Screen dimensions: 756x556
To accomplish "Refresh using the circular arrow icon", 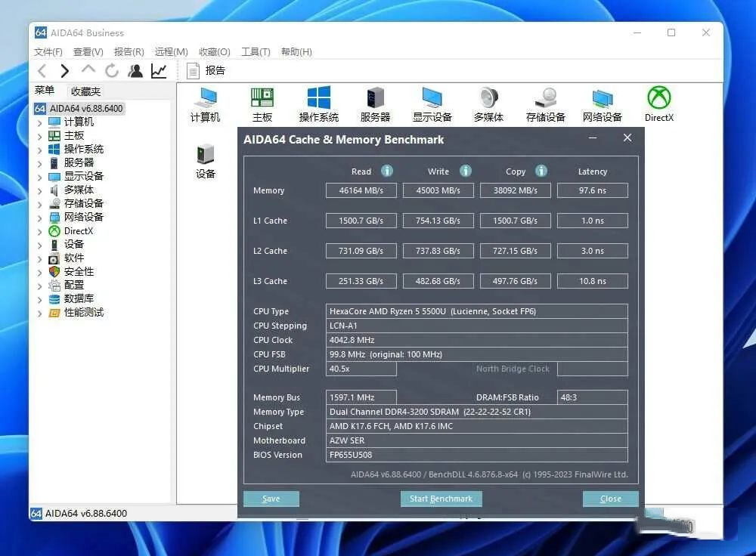I will [x=112, y=71].
